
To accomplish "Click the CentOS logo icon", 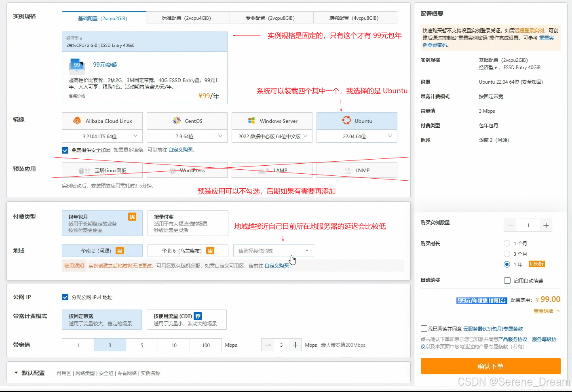I will pos(177,120).
